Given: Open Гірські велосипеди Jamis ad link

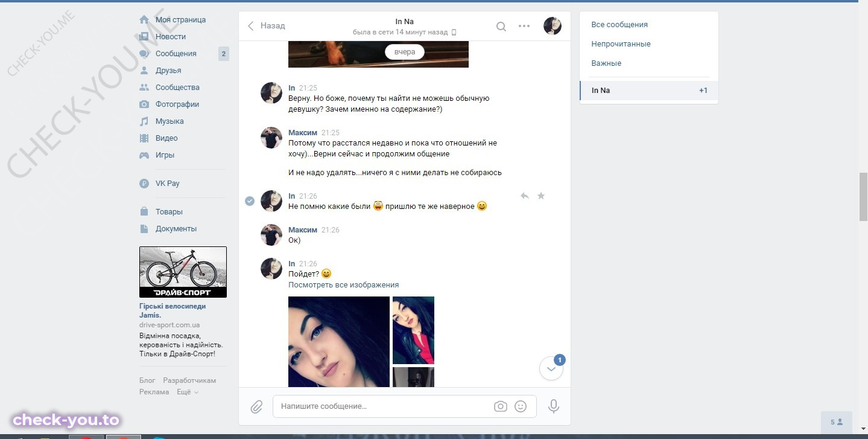Looking at the screenshot, I should (173, 310).
